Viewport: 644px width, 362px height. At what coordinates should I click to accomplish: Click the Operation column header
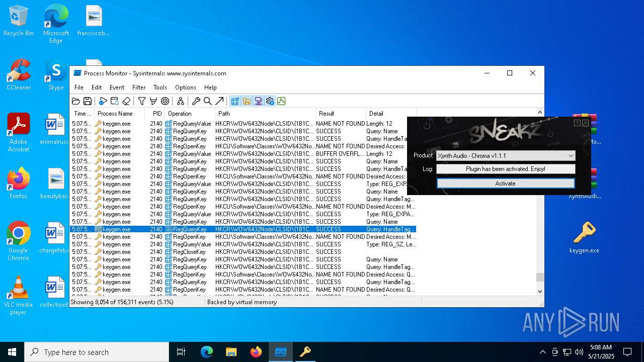190,114
